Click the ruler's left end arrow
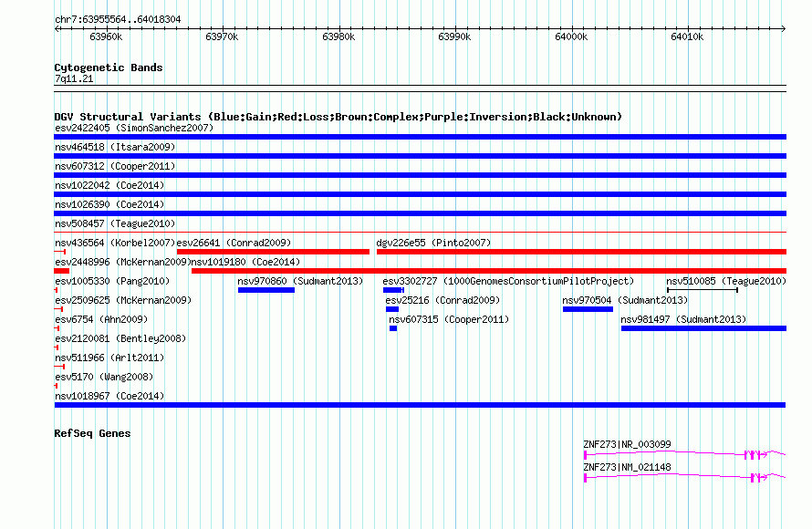This screenshot has height=529, width=812. [57, 28]
